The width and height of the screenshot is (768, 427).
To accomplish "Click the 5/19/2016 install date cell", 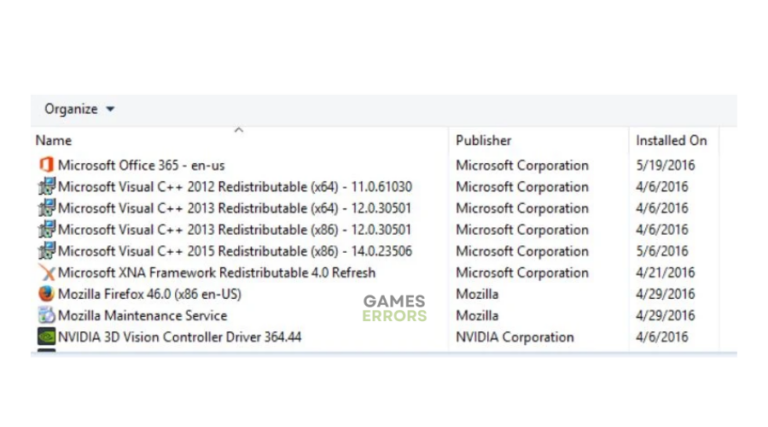I will [665, 165].
